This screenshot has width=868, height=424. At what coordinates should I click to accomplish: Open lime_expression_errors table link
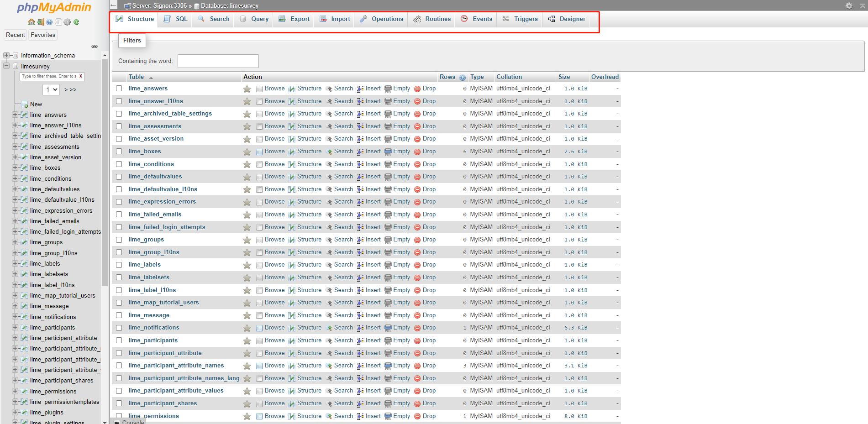tap(162, 202)
